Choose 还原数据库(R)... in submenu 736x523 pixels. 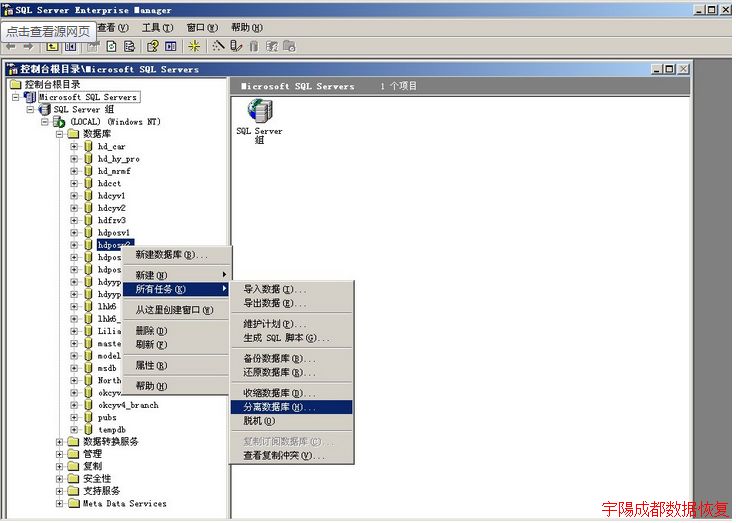(291, 372)
